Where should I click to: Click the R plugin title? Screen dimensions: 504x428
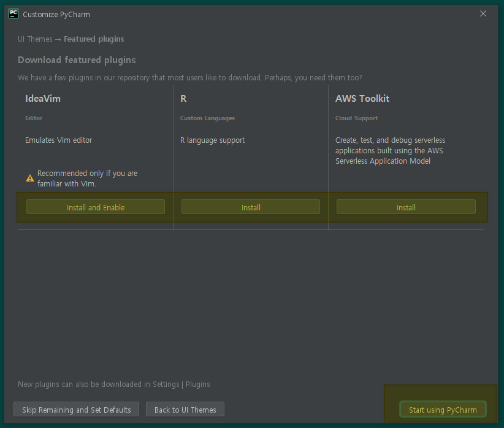pyautogui.click(x=183, y=98)
